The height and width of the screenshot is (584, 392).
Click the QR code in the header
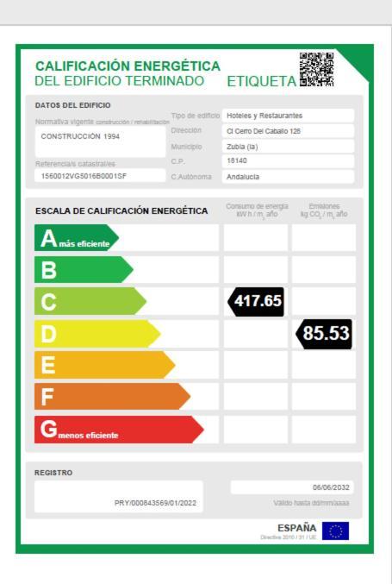[316, 69]
